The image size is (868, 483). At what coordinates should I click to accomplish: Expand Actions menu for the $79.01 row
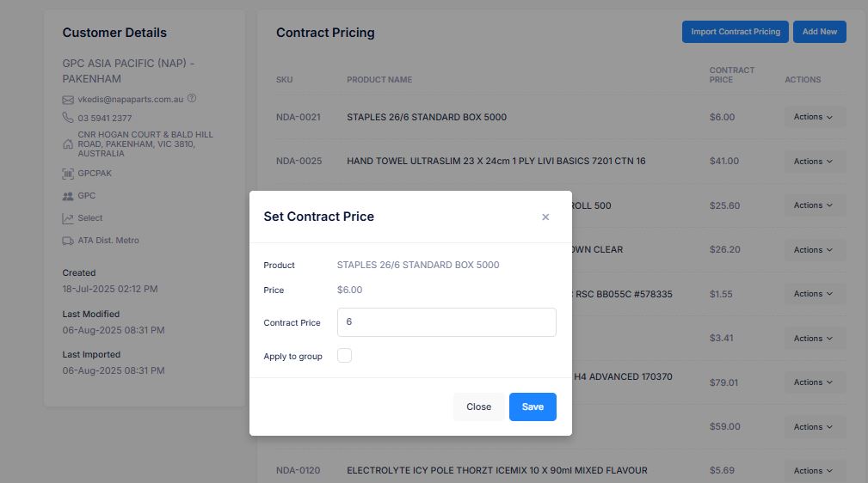[x=813, y=382]
